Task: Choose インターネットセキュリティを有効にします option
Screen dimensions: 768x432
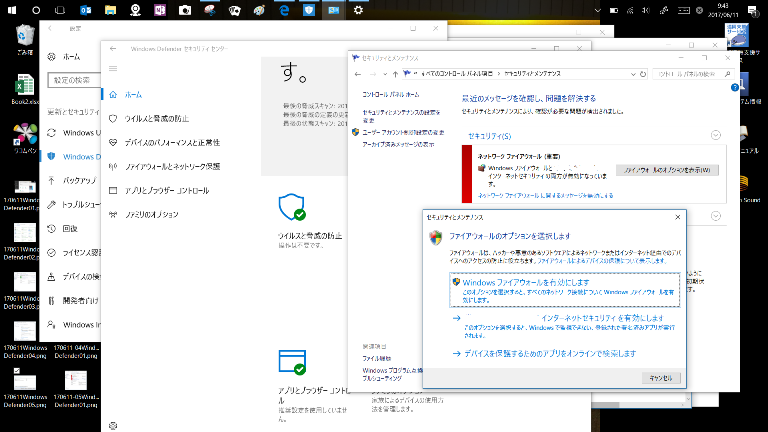Action: [564, 326]
